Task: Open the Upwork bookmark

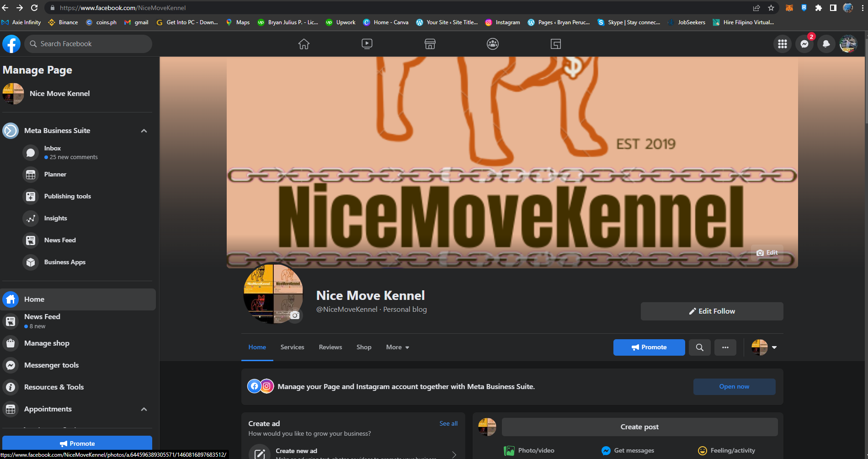Action: pyautogui.click(x=341, y=22)
